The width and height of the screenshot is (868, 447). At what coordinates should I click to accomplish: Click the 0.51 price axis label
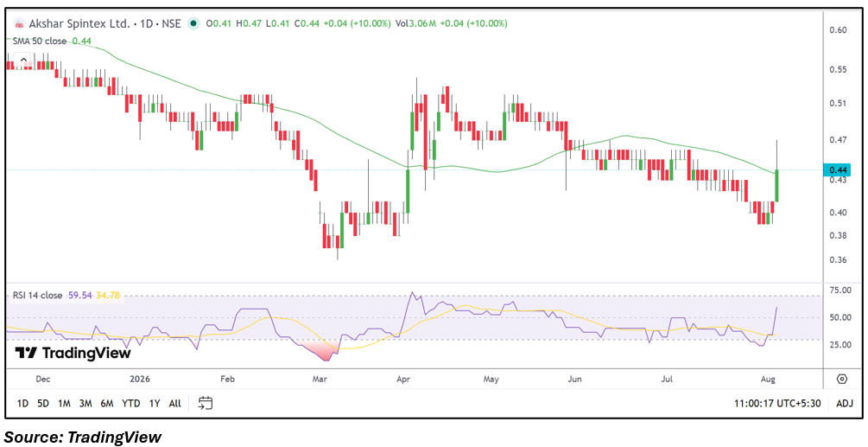tap(836, 103)
